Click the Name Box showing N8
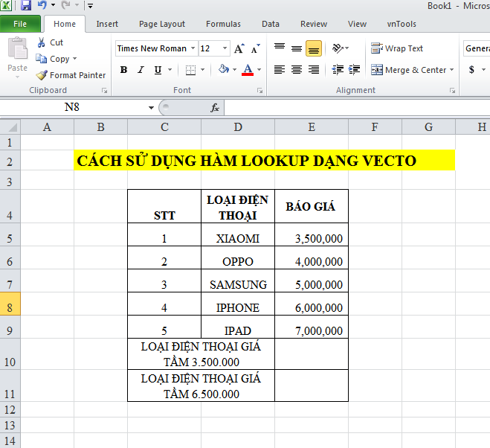Viewport: 490px width, 448px height. point(73,108)
